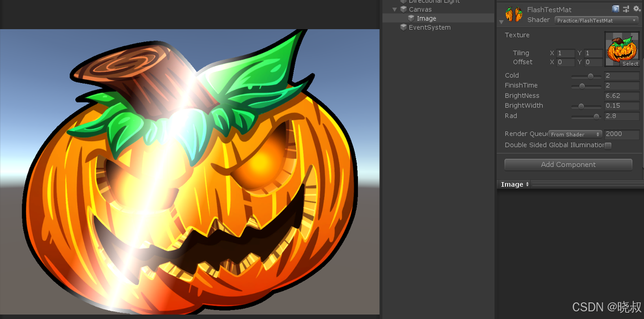This screenshot has width=644, height=319.
Task: Open the material settings gear menu
Action: [636, 9]
